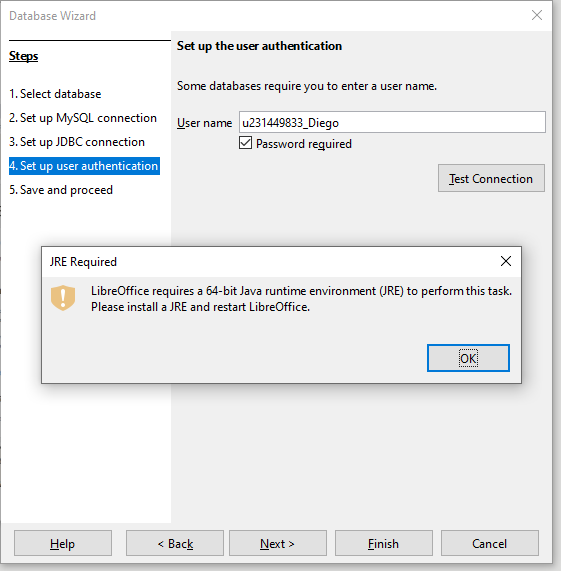Go to step 2 Set up MySQL connection
561x571 pixels.
tap(83, 118)
